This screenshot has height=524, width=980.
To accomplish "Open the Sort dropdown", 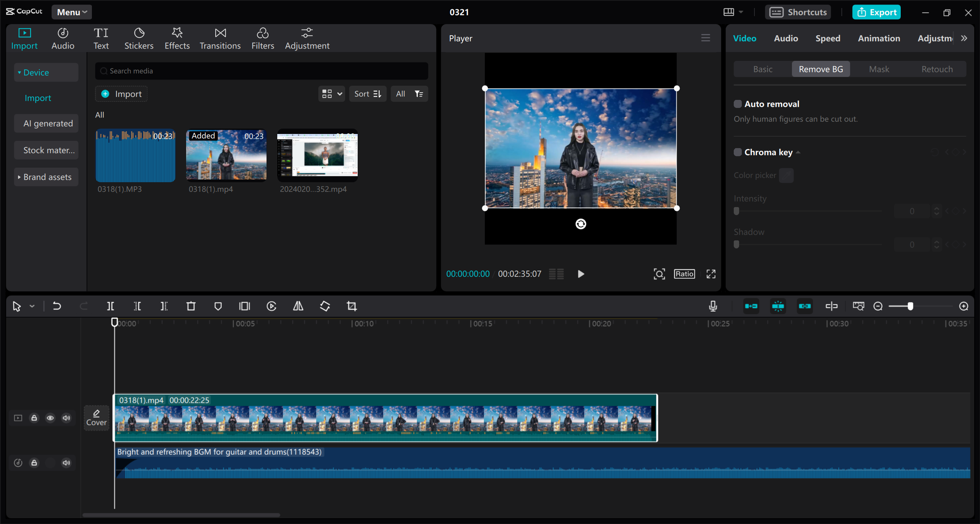I will 367,94.
